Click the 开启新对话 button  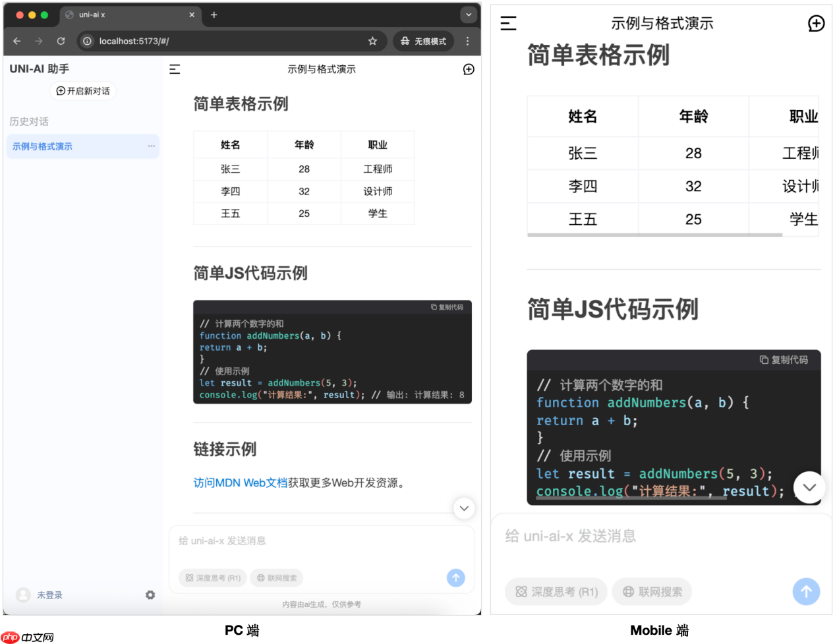click(82, 91)
